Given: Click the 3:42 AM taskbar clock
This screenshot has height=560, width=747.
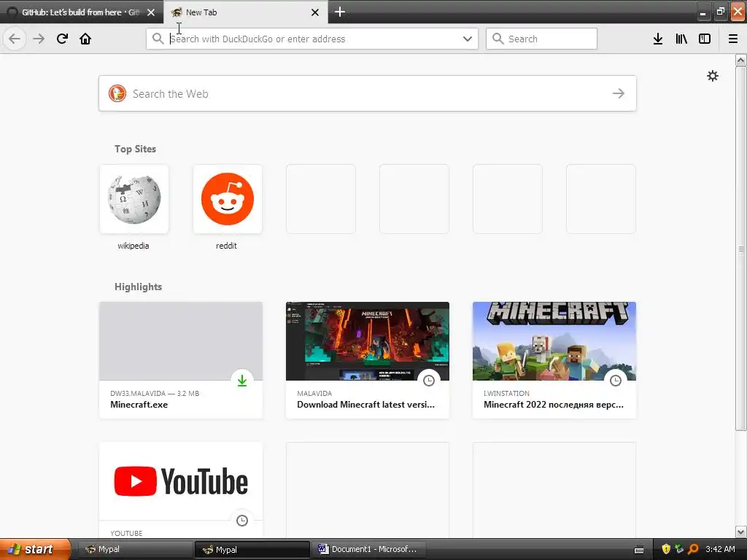Looking at the screenshot, I should pyautogui.click(x=720, y=549).
